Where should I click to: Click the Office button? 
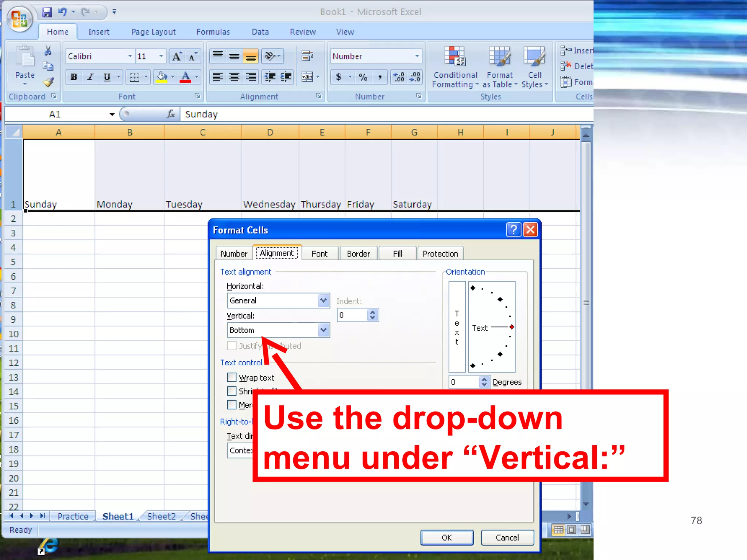pyautogui.click(x=20, y=20)
